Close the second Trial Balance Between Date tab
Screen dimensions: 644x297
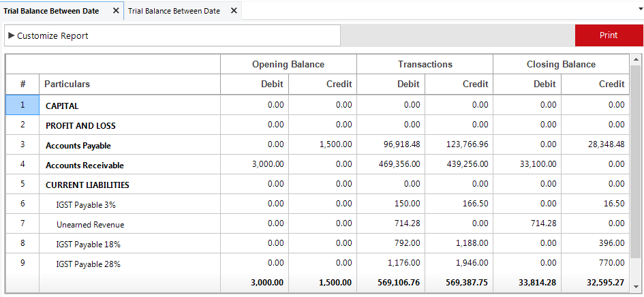coord(234,11)
